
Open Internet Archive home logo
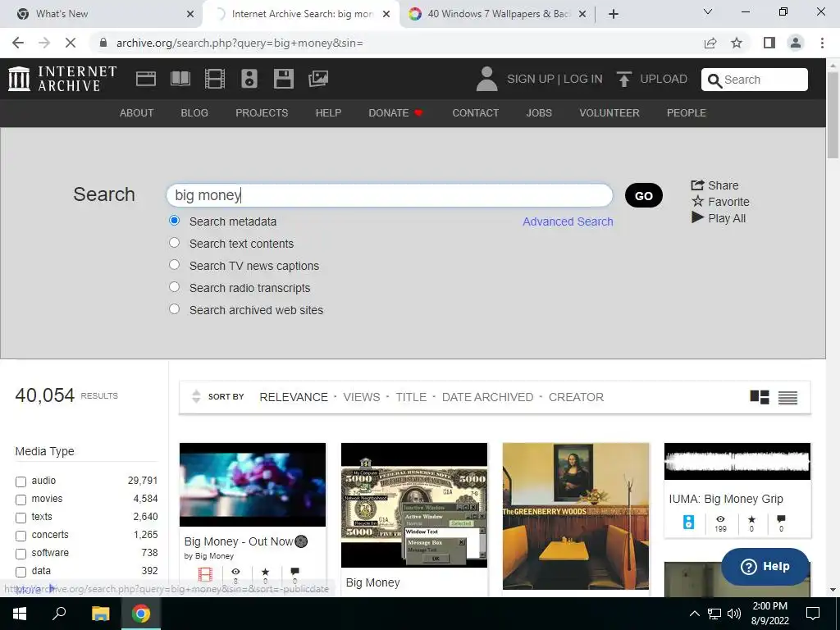click(x=62, y=79)
